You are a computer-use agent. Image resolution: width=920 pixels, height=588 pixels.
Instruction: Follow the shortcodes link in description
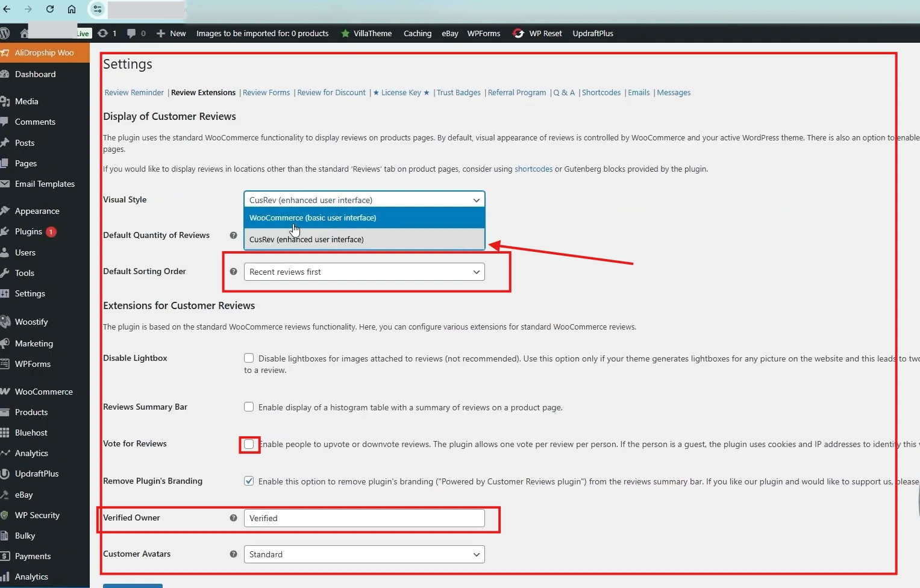click(533, 169)
